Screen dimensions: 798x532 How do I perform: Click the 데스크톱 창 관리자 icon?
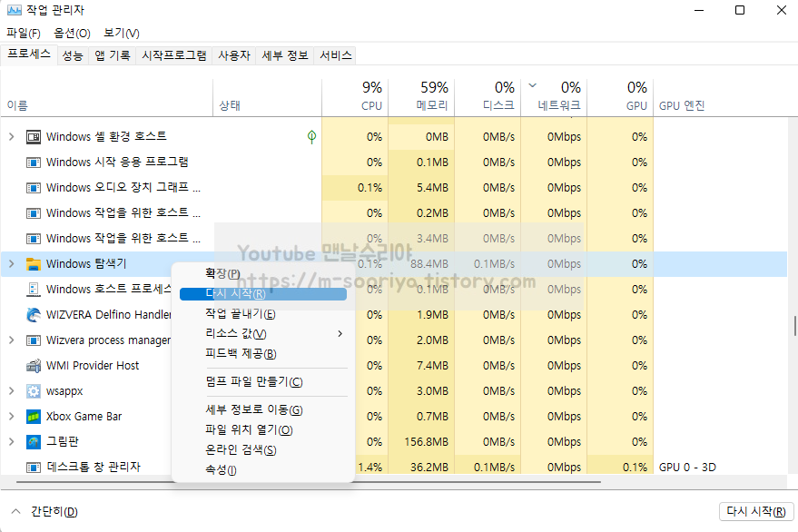coord(34,467)
